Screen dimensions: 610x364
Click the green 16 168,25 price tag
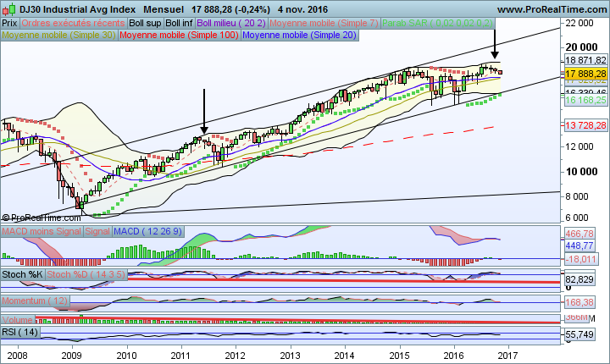coord(585,101)
